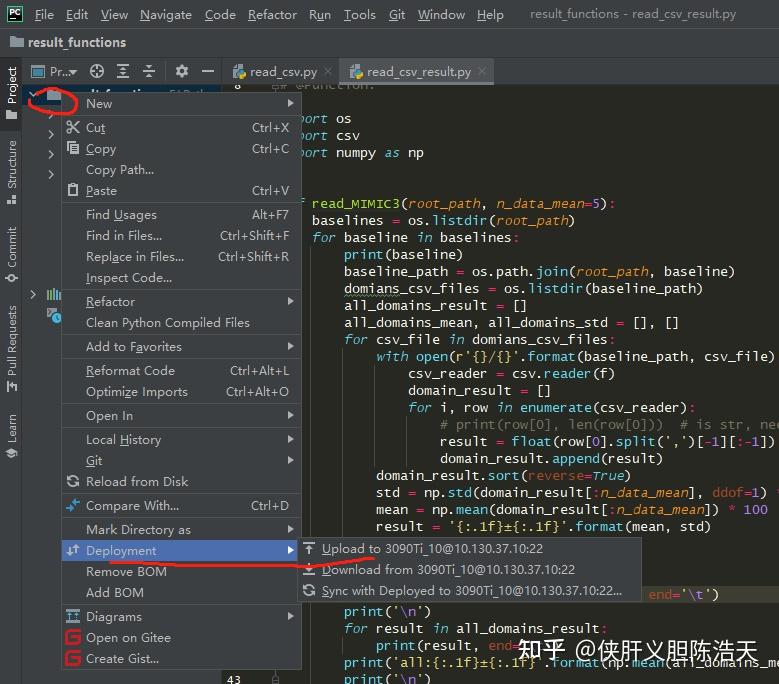Select Deployment menu entry
The height and width of the screenshot is (684, 779).
(x=181, y=550)
